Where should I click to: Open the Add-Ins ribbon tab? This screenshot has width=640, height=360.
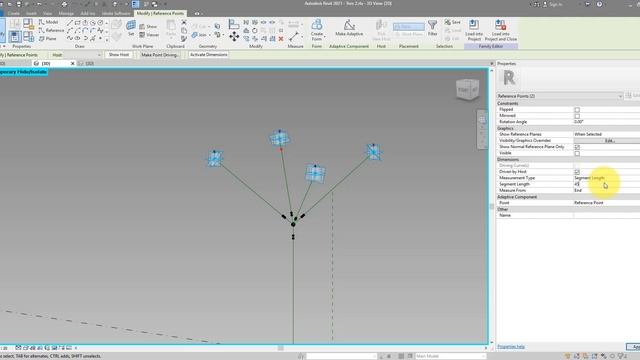click(88, 13)
